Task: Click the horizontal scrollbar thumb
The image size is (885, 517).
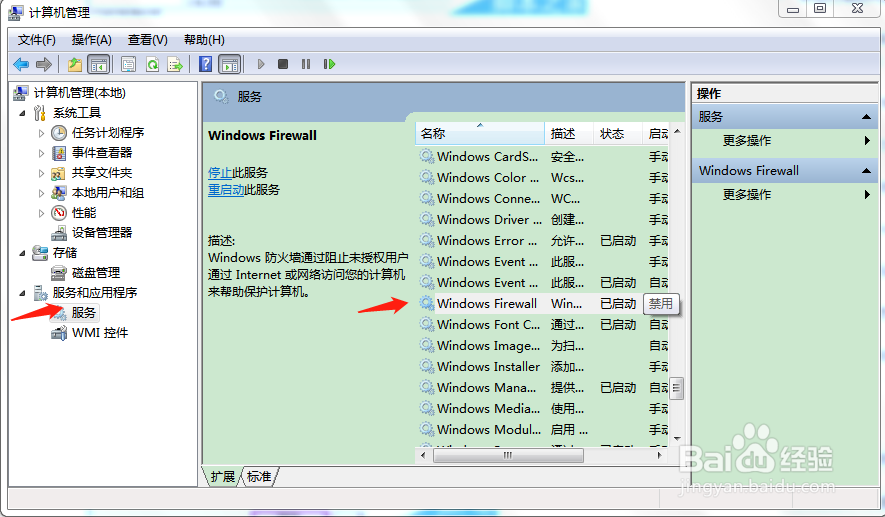Action: [x=508, y=455]
